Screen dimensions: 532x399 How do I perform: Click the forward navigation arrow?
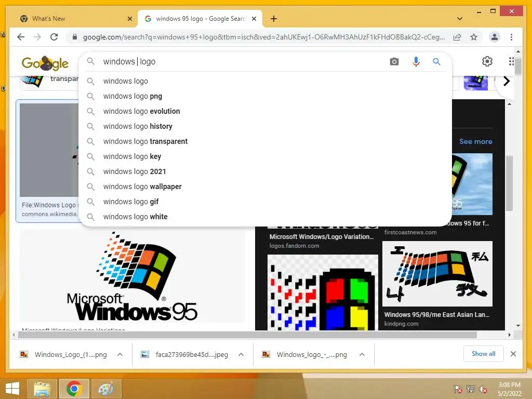[37, 37]
